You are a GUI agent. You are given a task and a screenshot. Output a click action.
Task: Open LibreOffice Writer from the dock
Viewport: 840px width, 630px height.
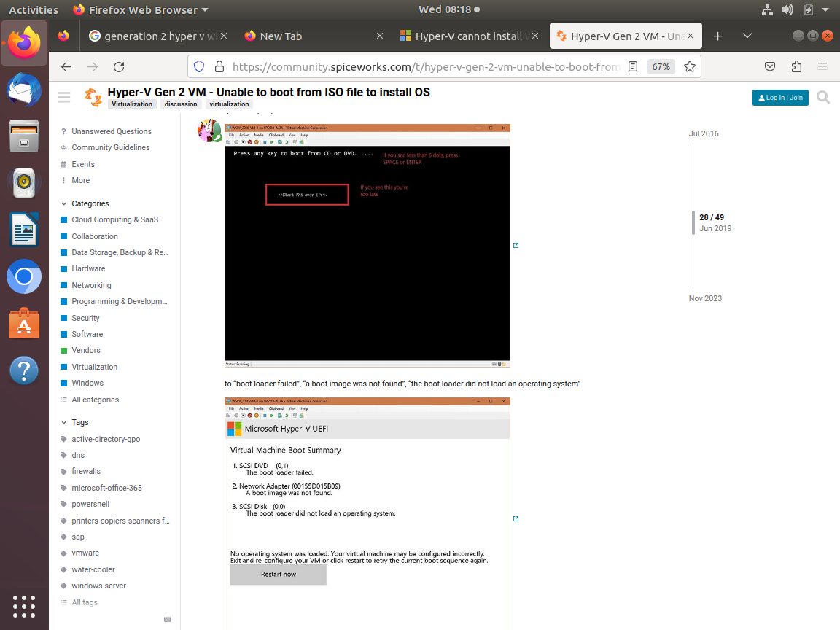(24, 229)
